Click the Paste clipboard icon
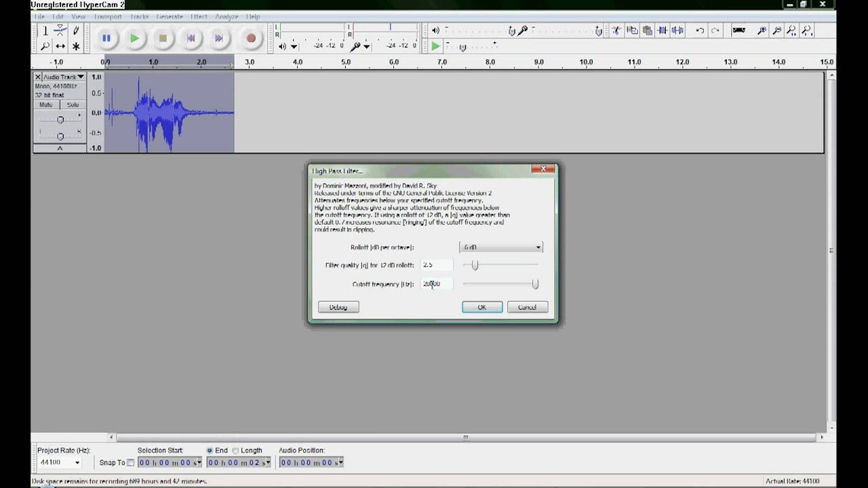Screen dimensions: 868x488 tap(647, 30)
